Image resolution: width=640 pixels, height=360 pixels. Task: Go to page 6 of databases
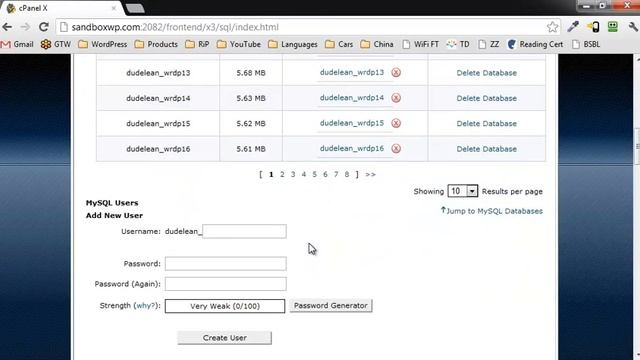coord(325,174)
